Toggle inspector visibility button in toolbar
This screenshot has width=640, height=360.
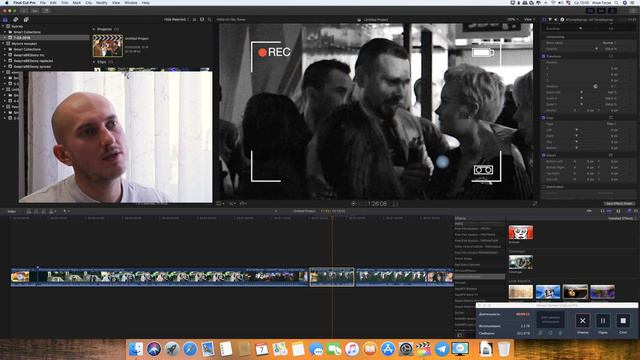coord(612,11)
